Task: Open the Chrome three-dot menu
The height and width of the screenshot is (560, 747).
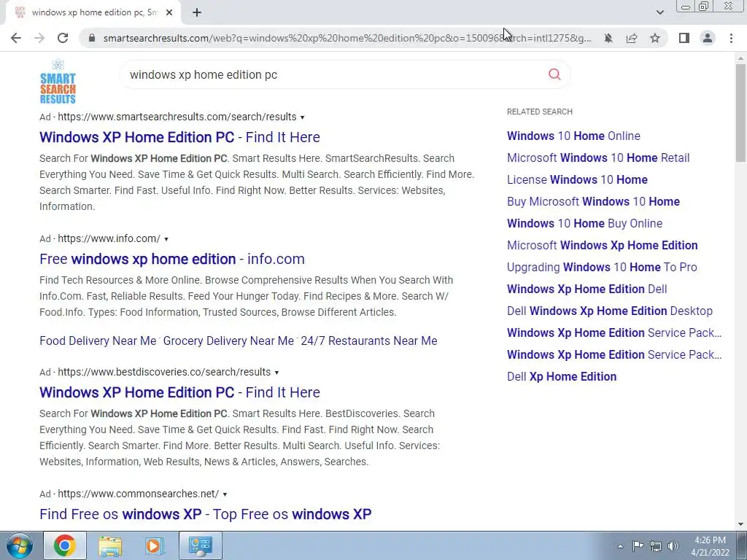Action: 731,38
